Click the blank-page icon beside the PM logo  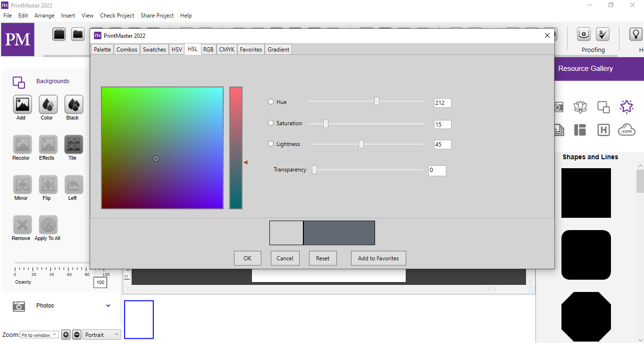click(x=59, y=34)
